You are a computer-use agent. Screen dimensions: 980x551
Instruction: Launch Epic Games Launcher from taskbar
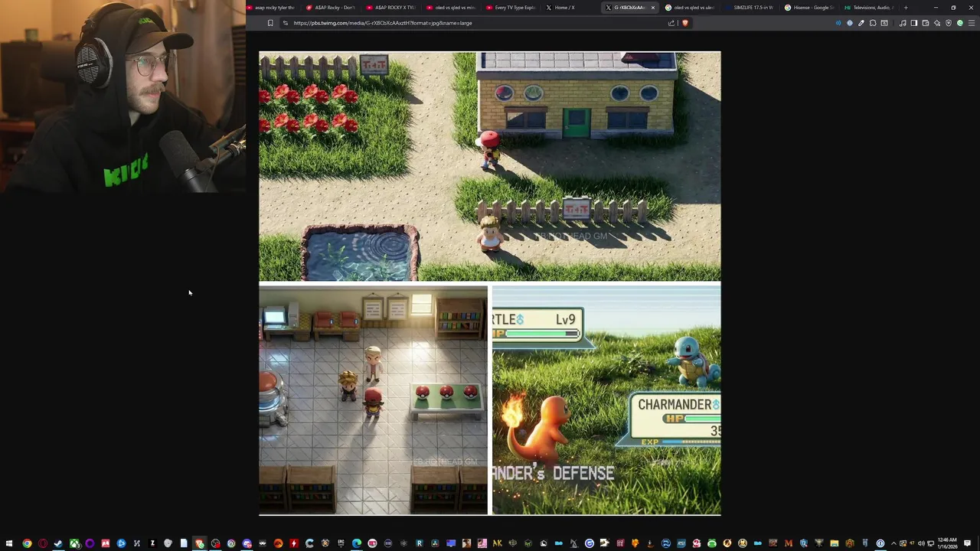coord(341,543)
